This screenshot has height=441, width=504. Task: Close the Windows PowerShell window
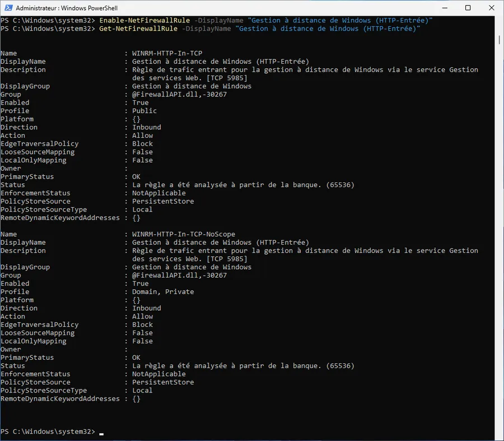(492, 8)
